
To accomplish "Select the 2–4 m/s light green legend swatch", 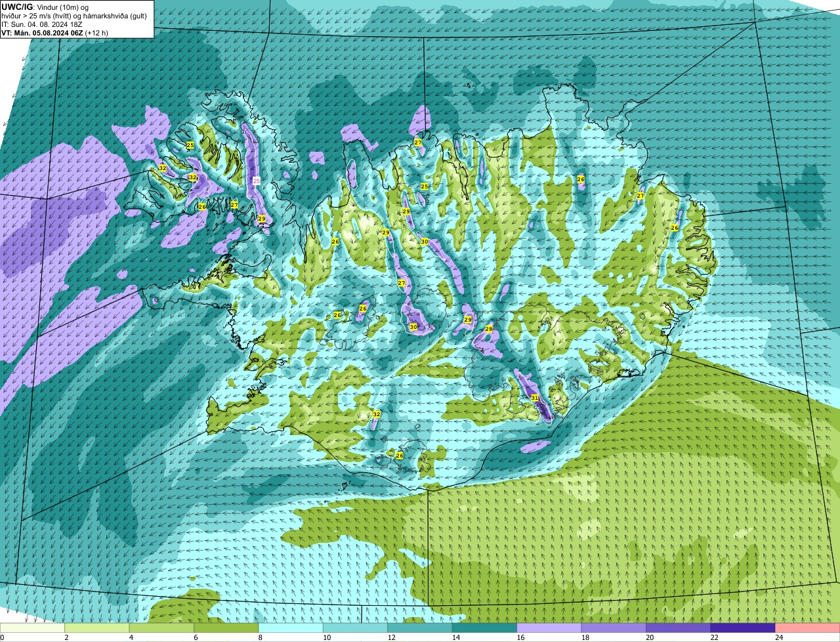I will tap(98, 628).
